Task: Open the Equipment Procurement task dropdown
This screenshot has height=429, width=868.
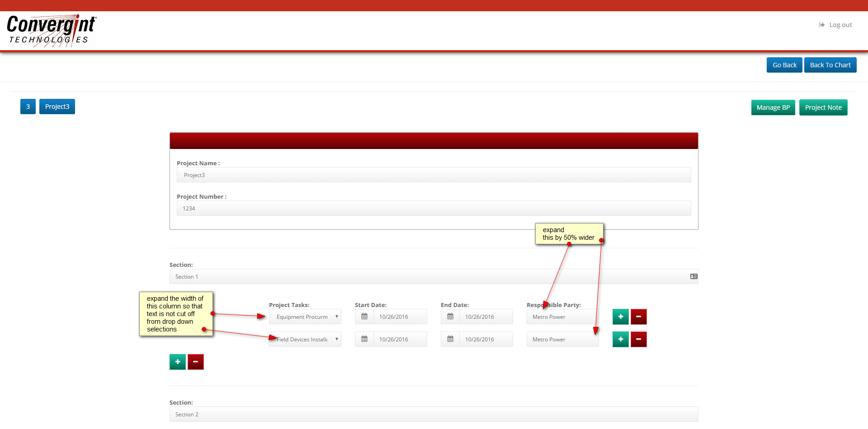Action: pos(305,317)
